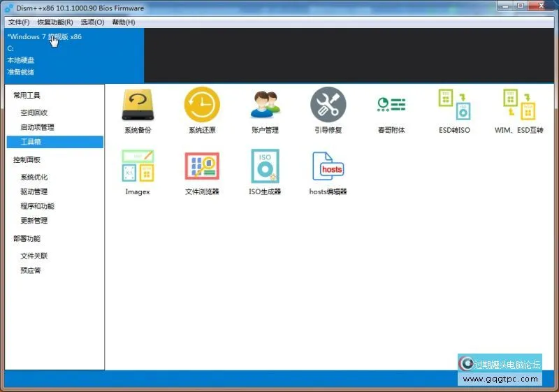Open 账户管理 user accounts icon
This screenshot has width=559, height=392.
(265, 105)
